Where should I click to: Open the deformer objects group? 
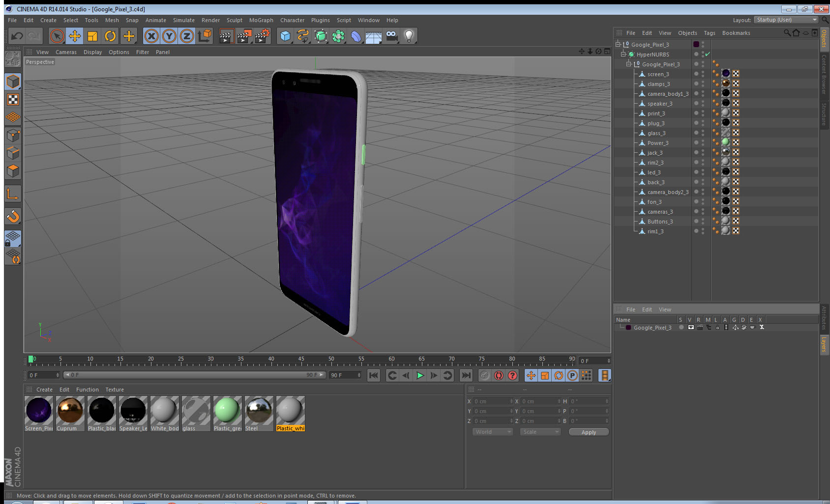pyautogui.click(x=356, y=36)
